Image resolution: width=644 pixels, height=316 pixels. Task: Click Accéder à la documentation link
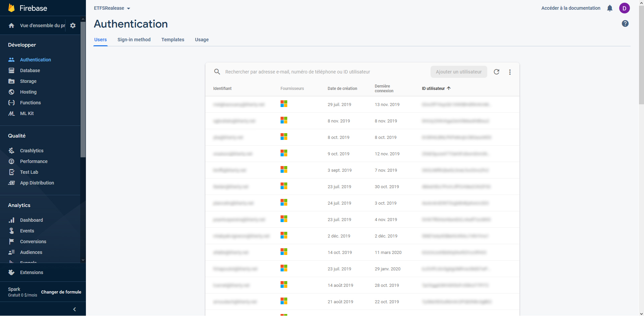[571, 8]
